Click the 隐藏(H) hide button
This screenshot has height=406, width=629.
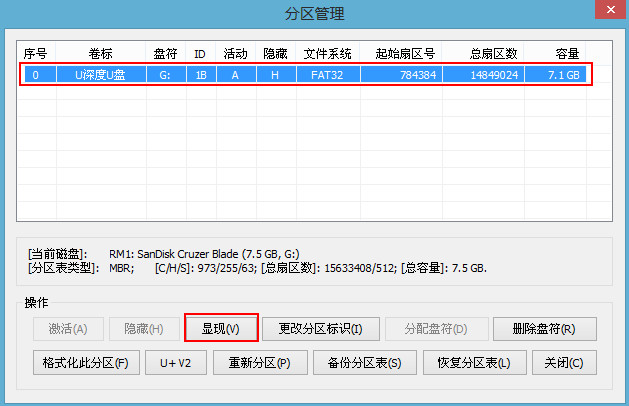point(144,329)
